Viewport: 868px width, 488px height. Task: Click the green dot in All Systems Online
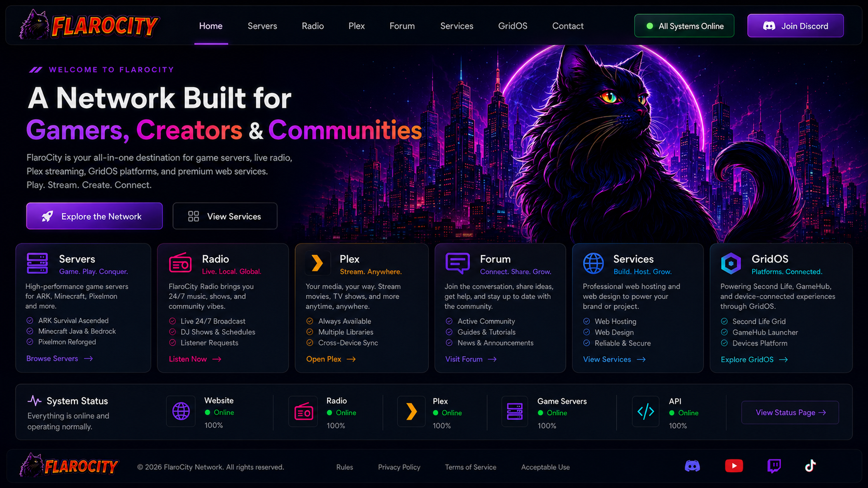(x=650, y=26)
